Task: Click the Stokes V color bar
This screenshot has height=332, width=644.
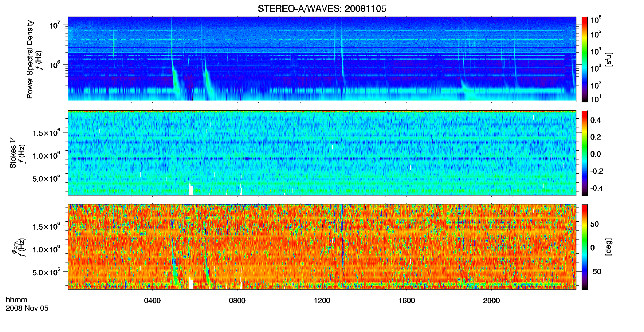Action: tap(585, 153)
